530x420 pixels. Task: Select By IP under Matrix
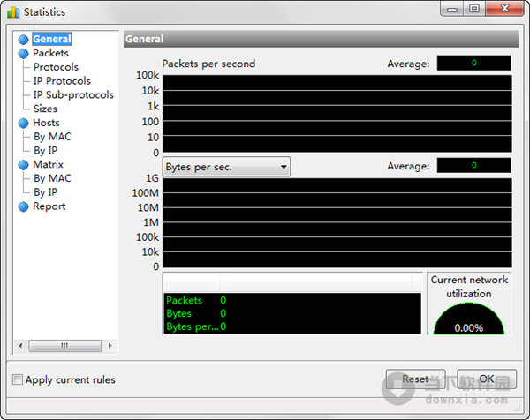pyautogui.click(x=45, y=192)
